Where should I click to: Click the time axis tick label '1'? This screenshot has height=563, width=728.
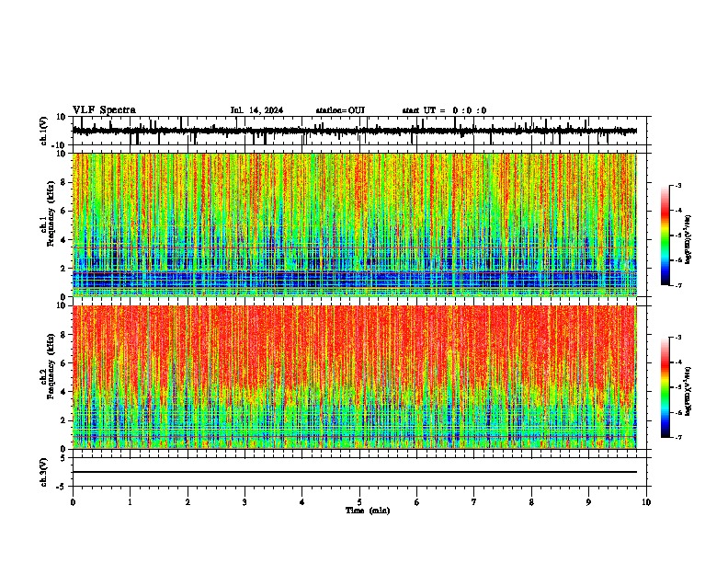[x=130, y=502]
